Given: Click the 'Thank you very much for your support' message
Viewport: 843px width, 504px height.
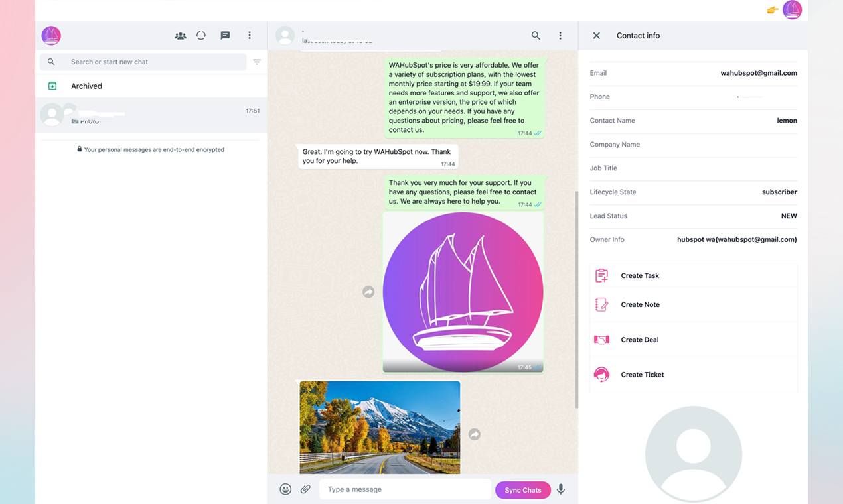Looking at the screenshot, I should click(x=463, y=192).
